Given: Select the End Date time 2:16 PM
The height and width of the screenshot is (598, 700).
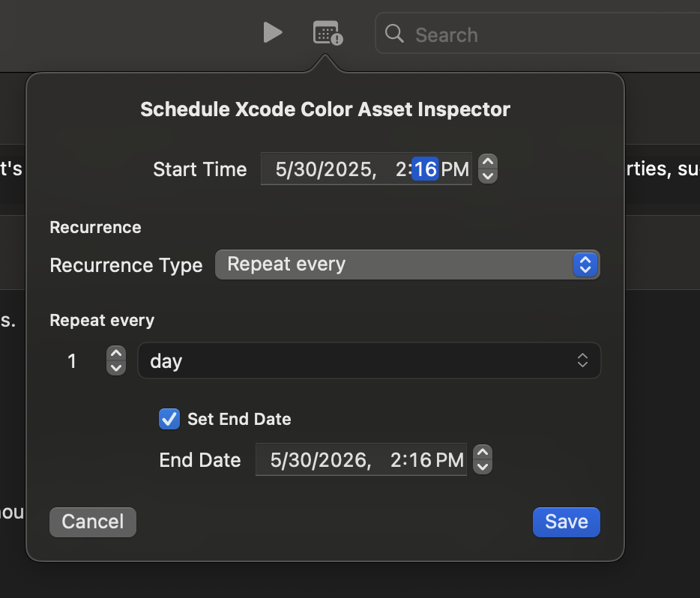Looking at the screenshot, I should (426, 459).
